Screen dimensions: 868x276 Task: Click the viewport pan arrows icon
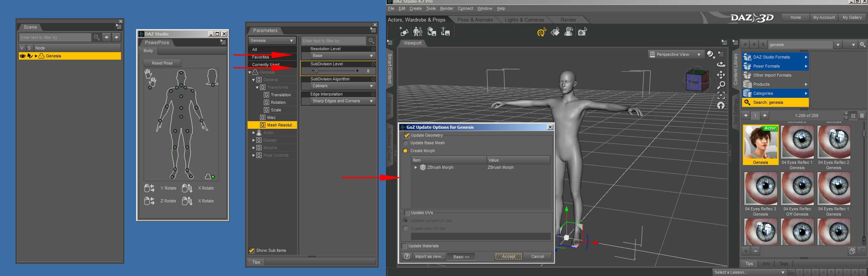pos(721,75)
